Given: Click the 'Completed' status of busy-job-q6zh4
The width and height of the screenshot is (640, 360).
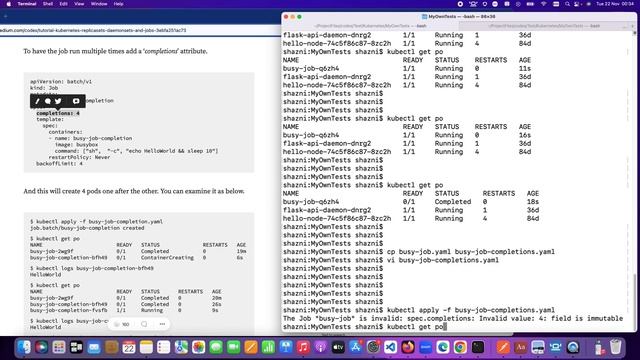Looking at the screenshot, I should coord(453,202).
